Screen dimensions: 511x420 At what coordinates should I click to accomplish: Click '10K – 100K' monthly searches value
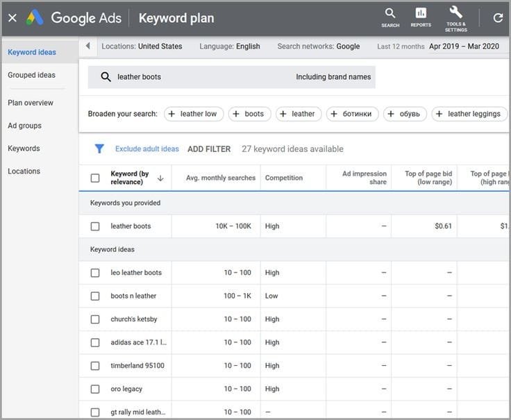click(x=233, y=226)
